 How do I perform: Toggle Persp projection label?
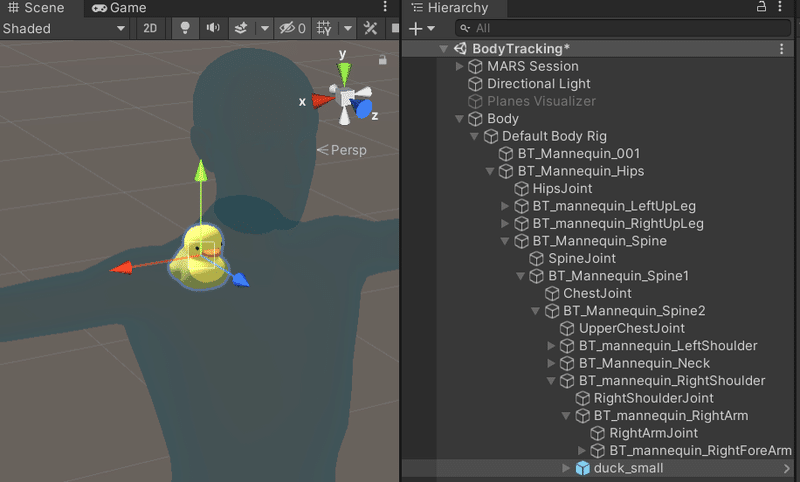point(342,150)
